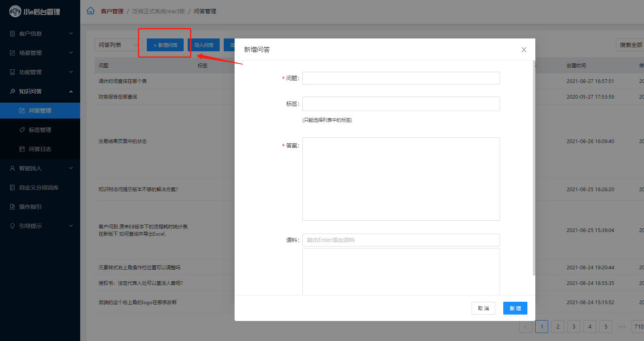Open the 搜索全部 dropdown
644x341 pixels.
(x=630, y=45)
